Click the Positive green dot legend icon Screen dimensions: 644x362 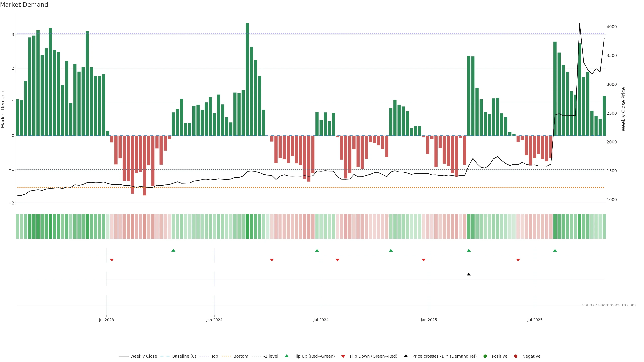[x=485, y=356]
